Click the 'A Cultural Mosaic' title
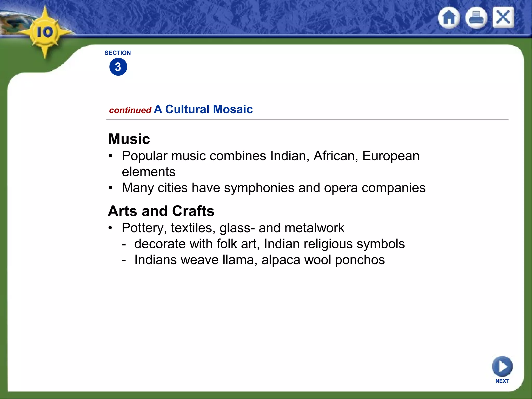 click(203, 109)
